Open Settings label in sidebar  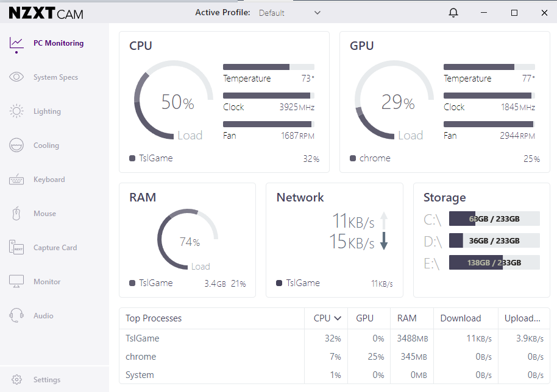coord(47,380)
